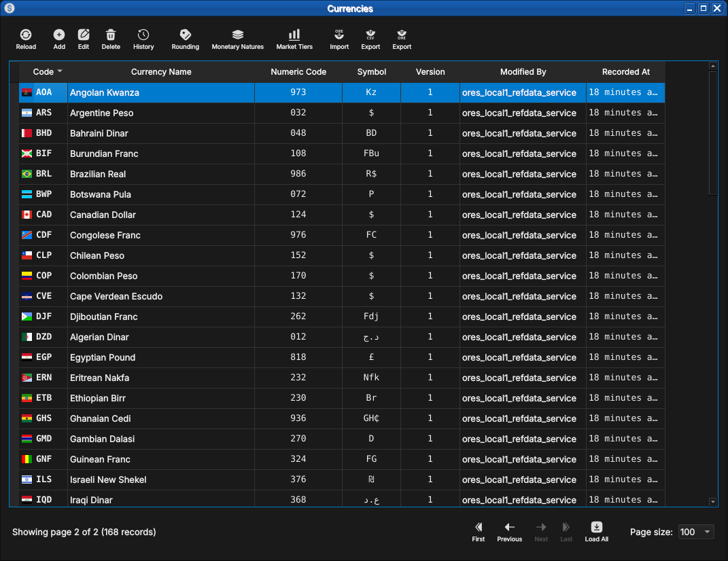The width and height of the screenshot is (728, 561).
Task: Toggle sort arrow on Code column
Action: (x=60, y=71)
